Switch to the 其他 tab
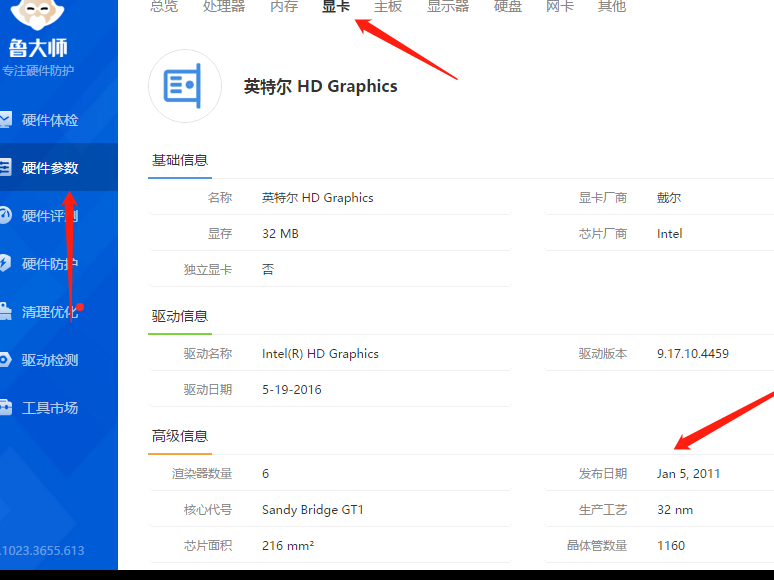Viewport: 774px width, 580px height. tap(612, 6)
